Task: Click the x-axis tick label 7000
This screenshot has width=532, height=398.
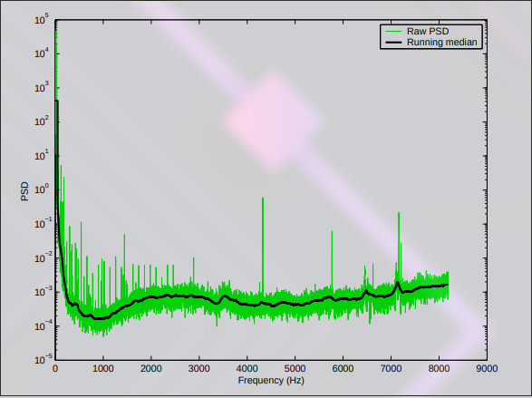Action: [x=391, y=368]
